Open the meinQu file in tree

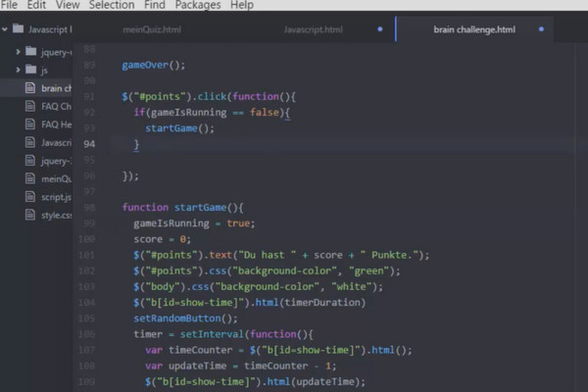click(x=56, y=179)
